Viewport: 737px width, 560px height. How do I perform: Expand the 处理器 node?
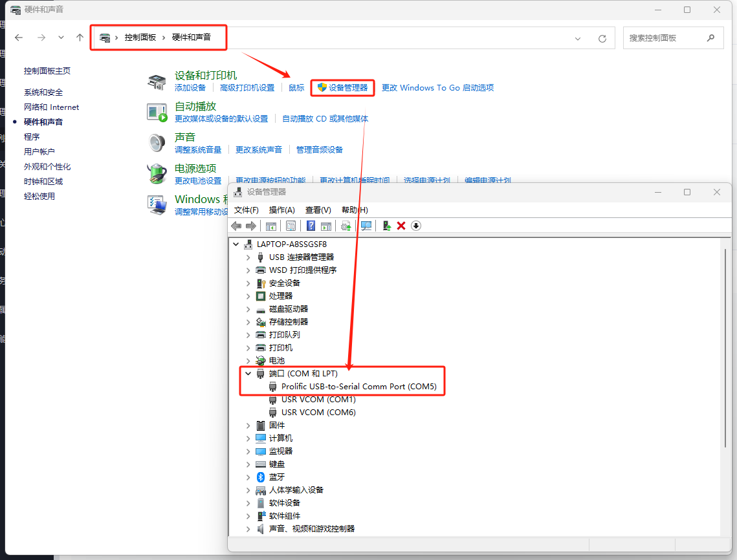point(248,296)
